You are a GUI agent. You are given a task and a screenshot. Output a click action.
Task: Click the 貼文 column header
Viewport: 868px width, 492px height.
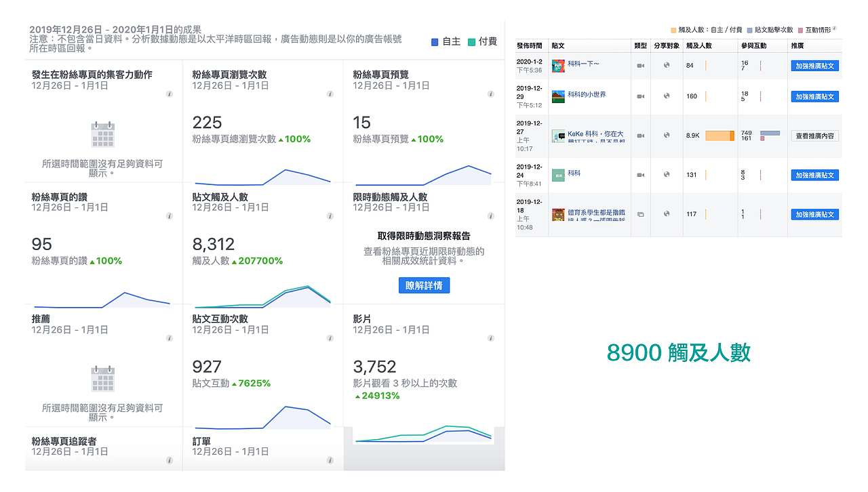tap(558, 45)
